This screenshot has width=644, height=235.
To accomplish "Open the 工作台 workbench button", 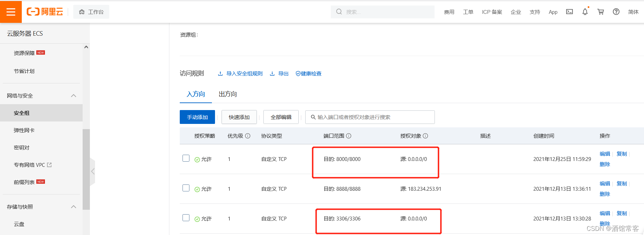I will 91,12.
